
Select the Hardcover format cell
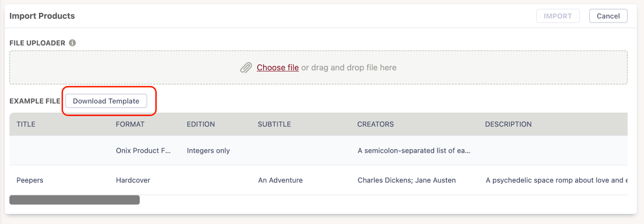(133, 180)
